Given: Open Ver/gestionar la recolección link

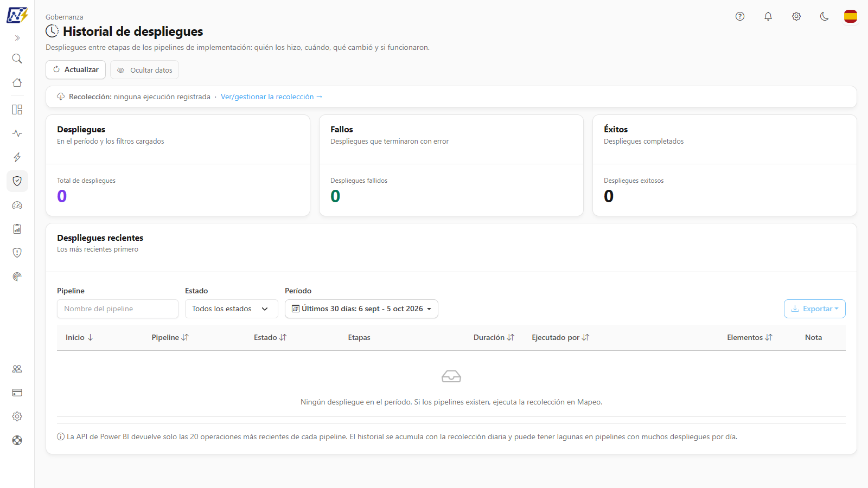Looking at the screenshot, I should [271, 97].
